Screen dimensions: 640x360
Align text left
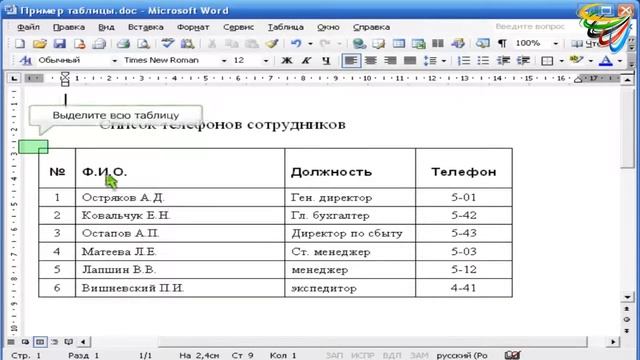point(351,60)
